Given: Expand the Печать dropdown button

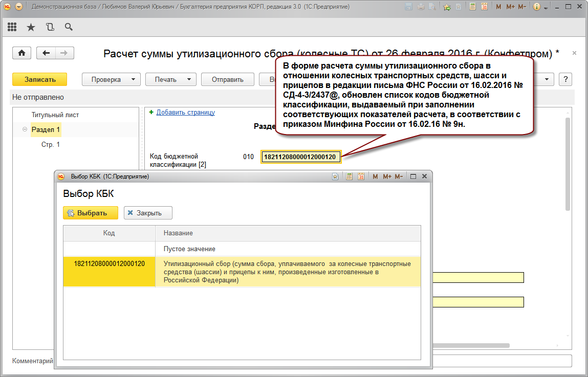Looking at the screenshot, I should 171,79.
